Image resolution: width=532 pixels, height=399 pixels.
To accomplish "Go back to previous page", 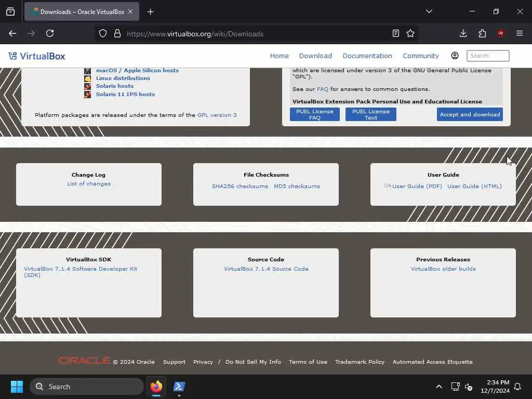I will pos(12,33).
